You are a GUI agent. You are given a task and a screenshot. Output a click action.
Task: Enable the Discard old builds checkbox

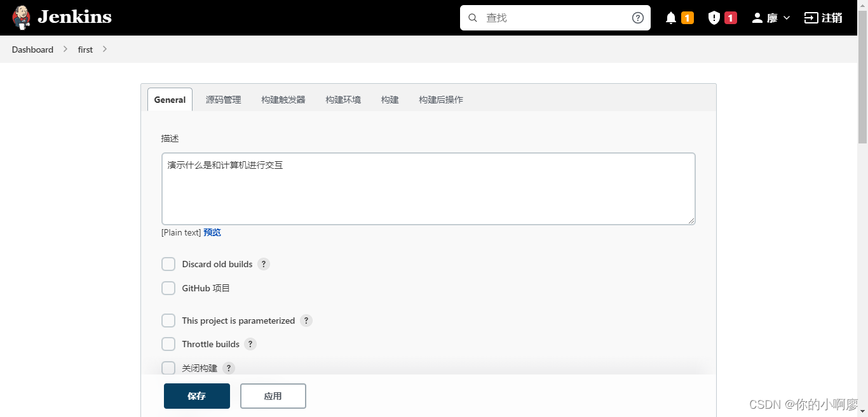click(x=168, y=264)
